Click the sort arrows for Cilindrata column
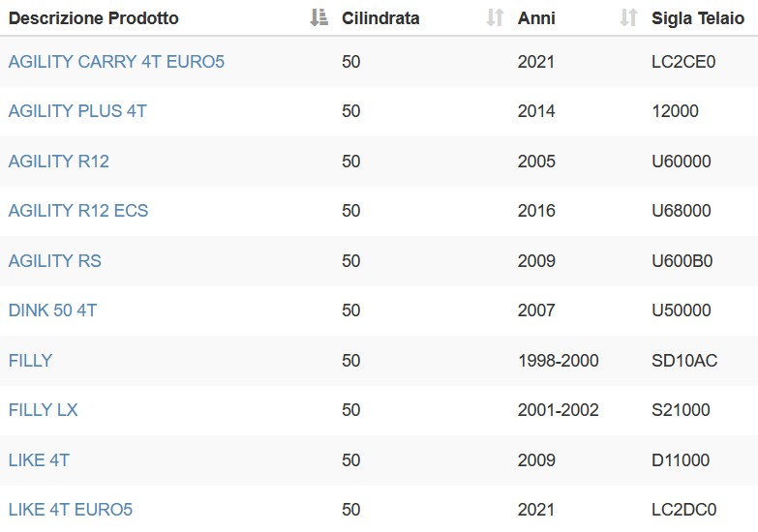Viewport: 758px width, 532px height. click(495, 17)
